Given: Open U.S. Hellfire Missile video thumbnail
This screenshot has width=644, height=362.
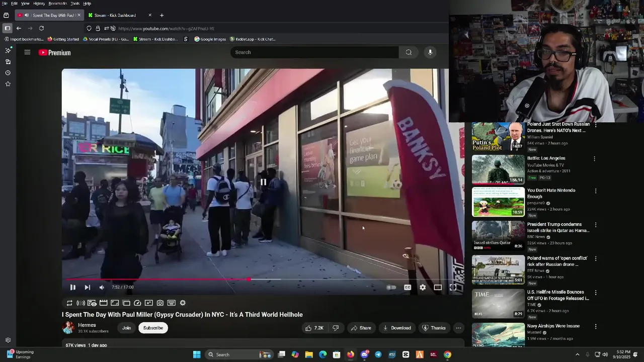Looking at the screenshot, I should [x=498, y=304].
